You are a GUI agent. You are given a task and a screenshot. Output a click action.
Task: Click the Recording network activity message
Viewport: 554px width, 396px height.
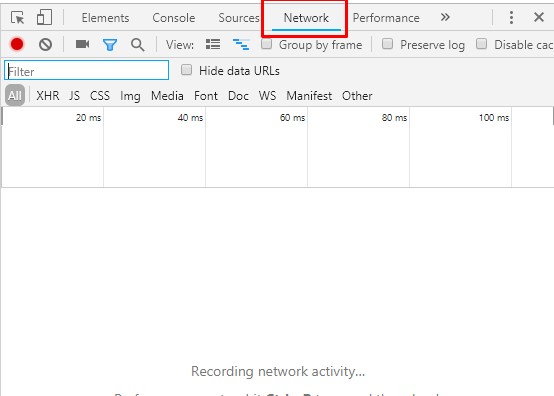(x=278, y=372)
